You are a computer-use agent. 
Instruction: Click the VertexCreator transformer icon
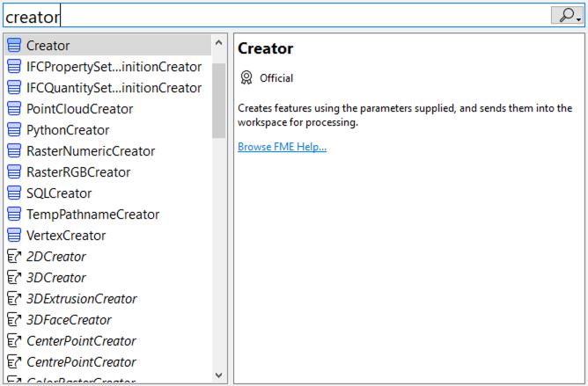(14, 236)
